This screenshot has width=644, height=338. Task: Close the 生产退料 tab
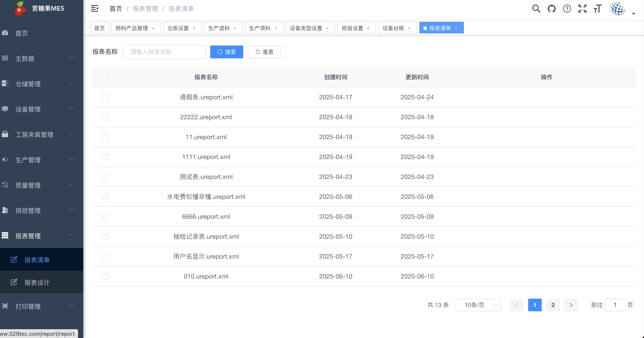(x=235, y=28)
